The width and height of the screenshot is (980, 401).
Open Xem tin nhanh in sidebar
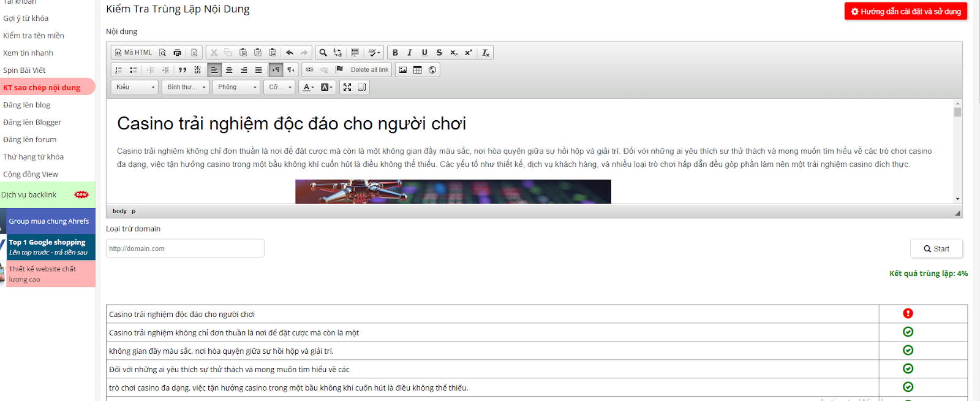pos(28,53)
